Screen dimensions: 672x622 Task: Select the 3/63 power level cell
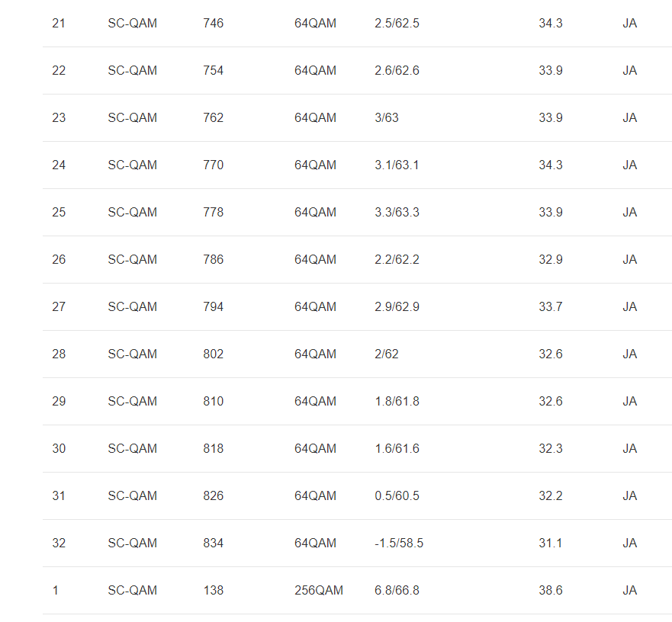[x=387, y=118]
